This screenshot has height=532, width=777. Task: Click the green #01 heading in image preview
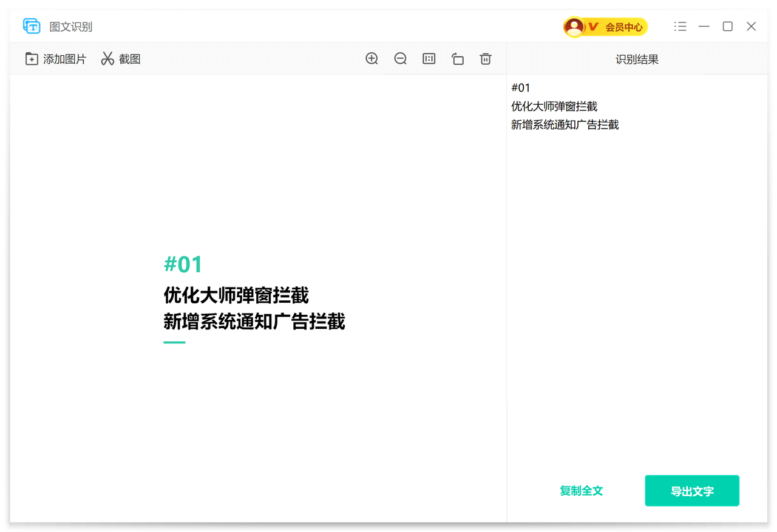tap(183, 264)
